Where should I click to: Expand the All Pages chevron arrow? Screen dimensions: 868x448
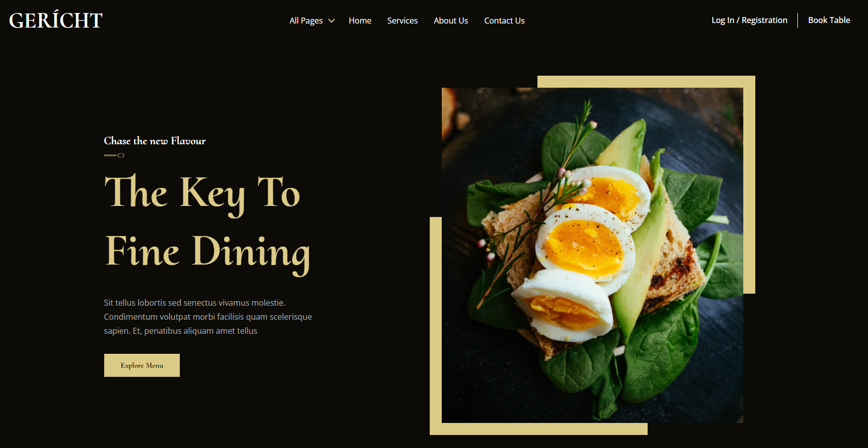pos(331,21)
